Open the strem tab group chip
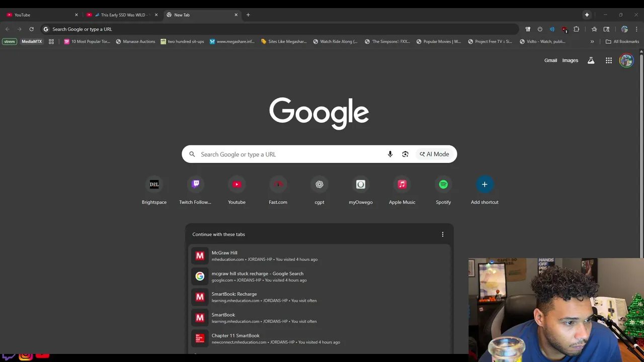This screenshot has height=362, width=644. tap(10, 42)
